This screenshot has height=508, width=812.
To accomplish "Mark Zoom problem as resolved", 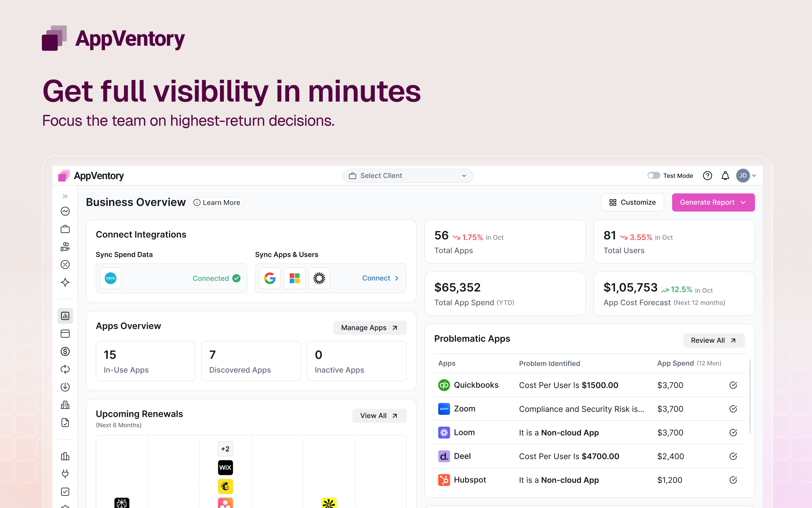I will pyautogui.click(x=733, y=409).
